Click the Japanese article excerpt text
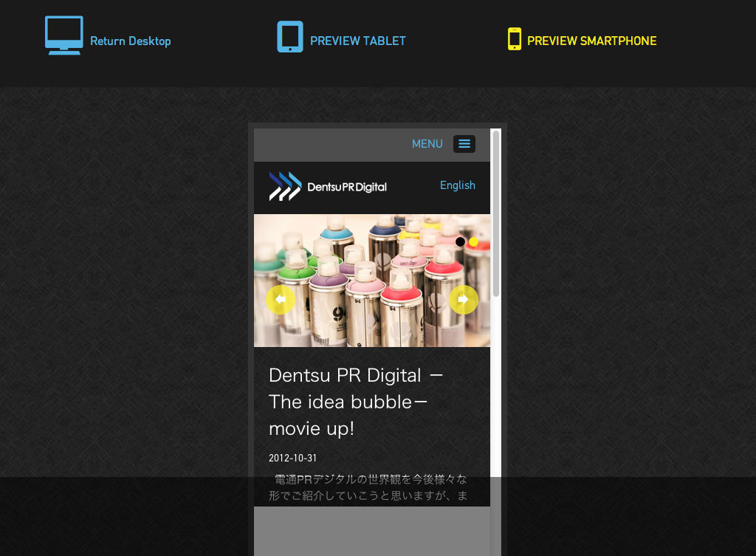 (368, 487)
